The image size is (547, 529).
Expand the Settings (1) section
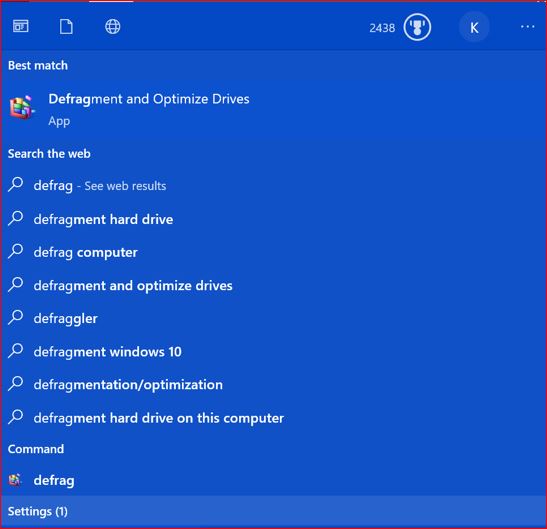[274, 511]
